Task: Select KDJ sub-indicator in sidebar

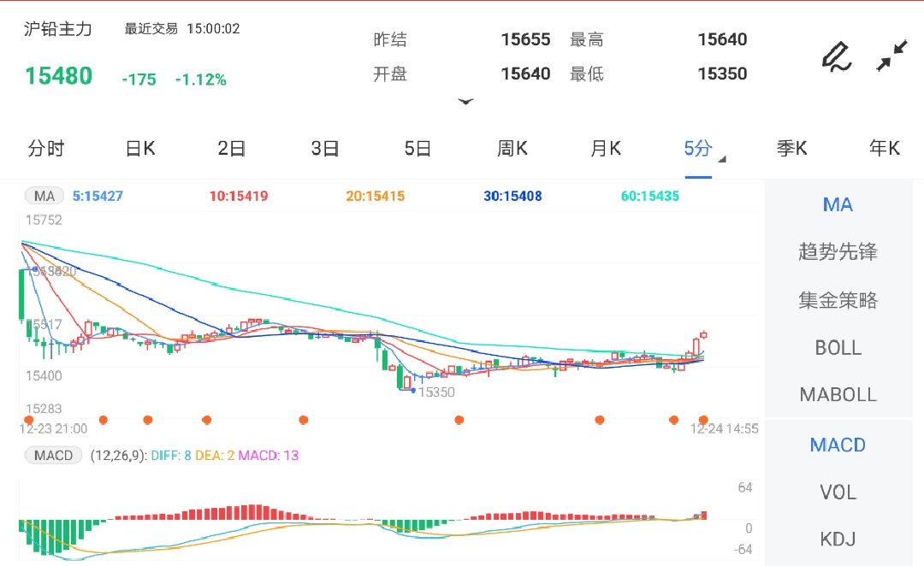Action: 838,539
